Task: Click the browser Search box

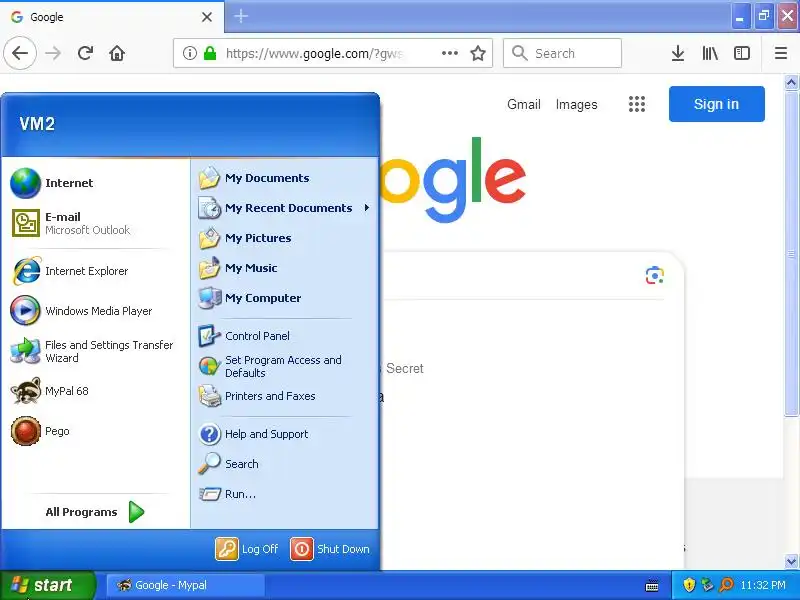Action: pos(562,53)
